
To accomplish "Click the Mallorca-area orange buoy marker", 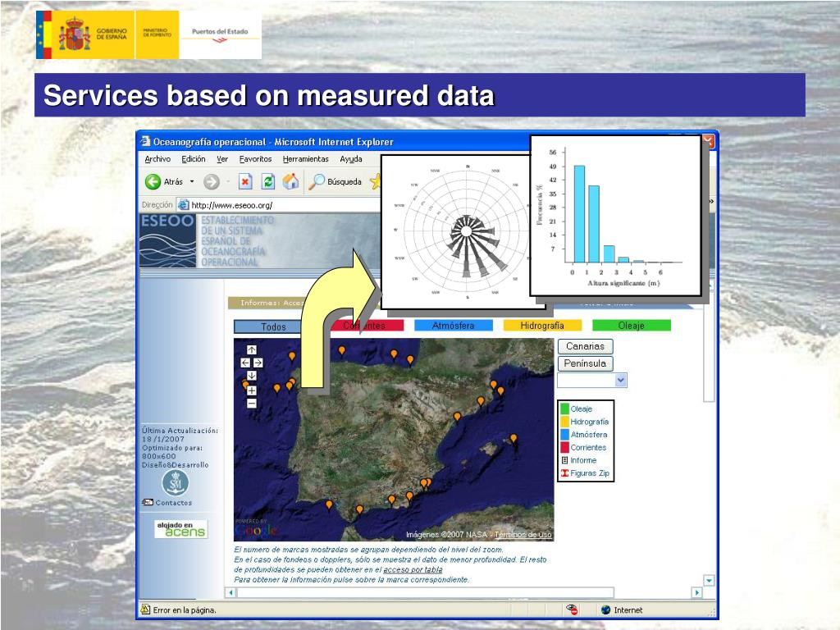I will coord(514,438).
